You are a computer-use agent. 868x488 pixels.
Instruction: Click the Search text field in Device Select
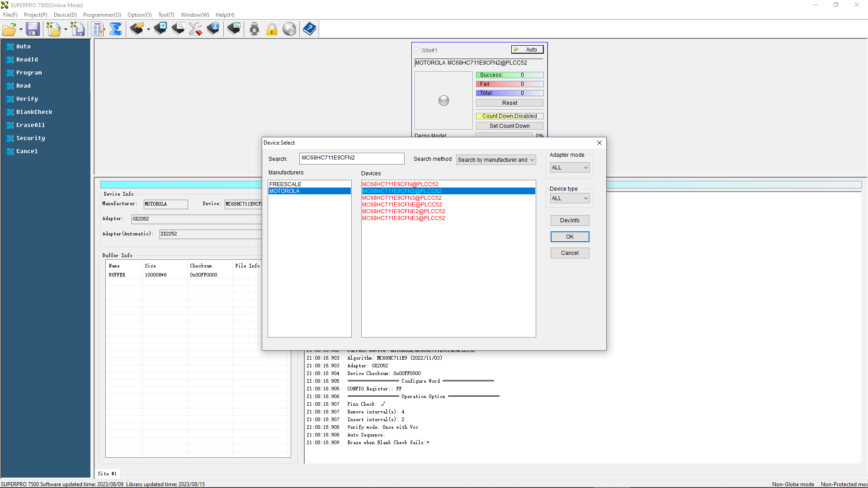coord(352,158)
